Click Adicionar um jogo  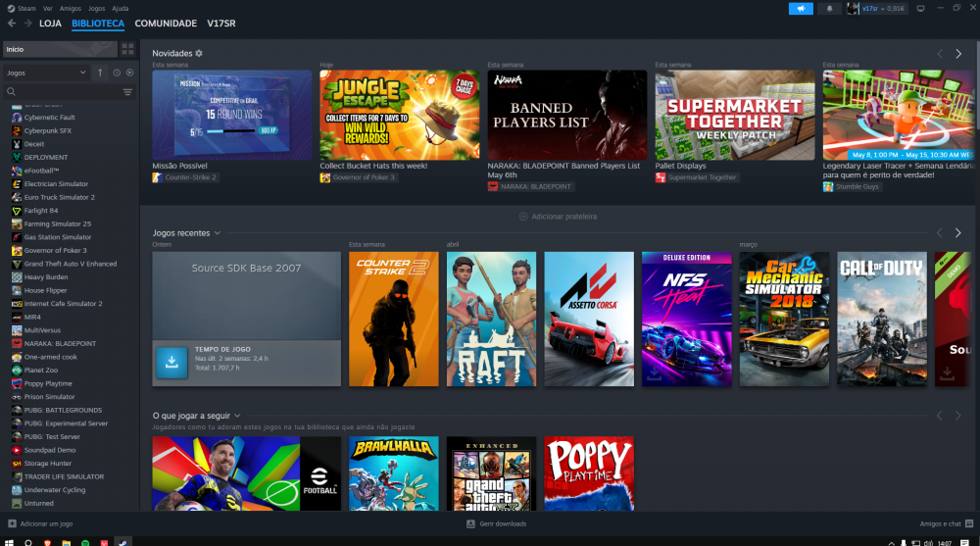pyautogui.click(x=40, y=523)
